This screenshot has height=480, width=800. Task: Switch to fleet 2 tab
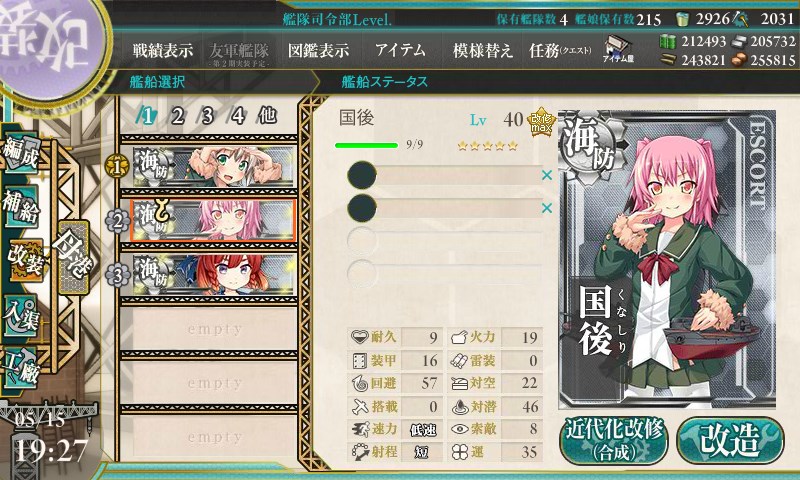pos(177,116)
